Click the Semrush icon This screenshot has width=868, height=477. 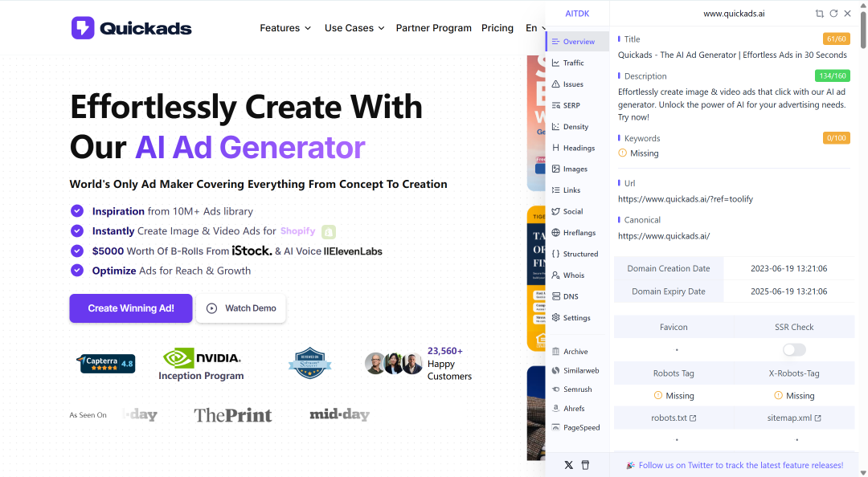(x=556, y=389)
